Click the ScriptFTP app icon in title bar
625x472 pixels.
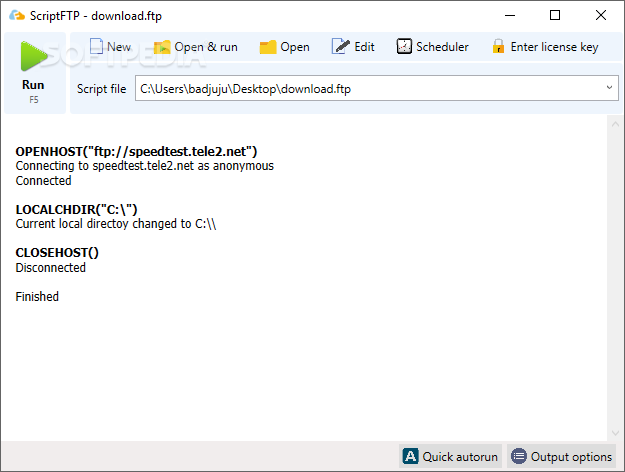click(17, 16)
